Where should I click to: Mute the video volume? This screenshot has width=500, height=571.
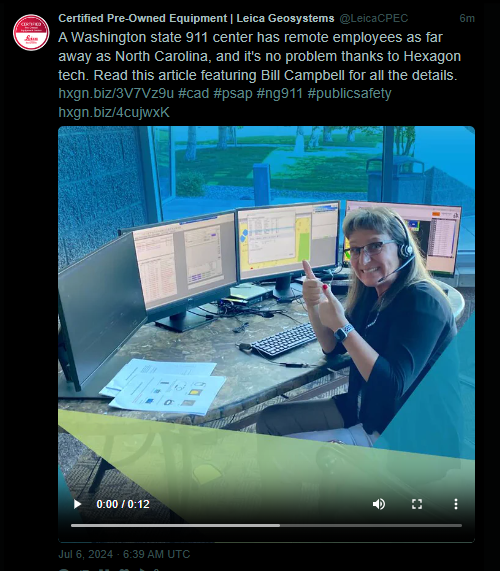(379, 504)
